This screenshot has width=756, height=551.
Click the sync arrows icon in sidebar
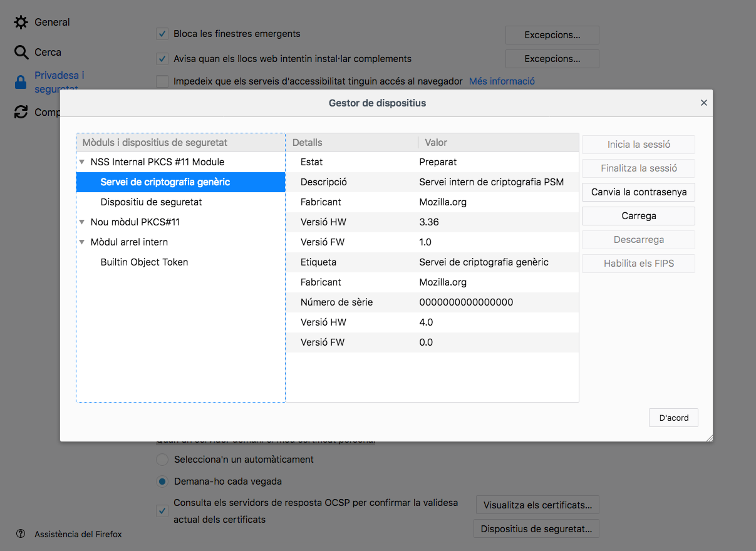coord(21,112)
